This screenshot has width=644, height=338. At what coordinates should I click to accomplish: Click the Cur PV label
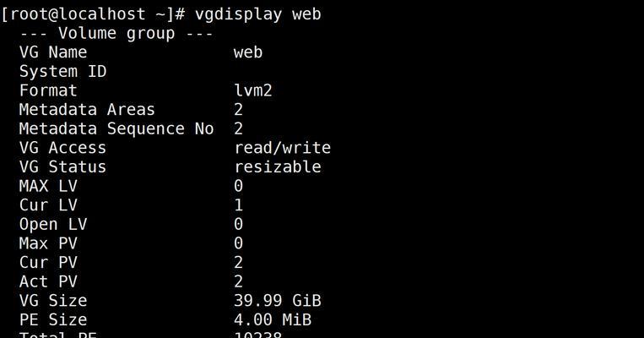[x=48, y=262]
